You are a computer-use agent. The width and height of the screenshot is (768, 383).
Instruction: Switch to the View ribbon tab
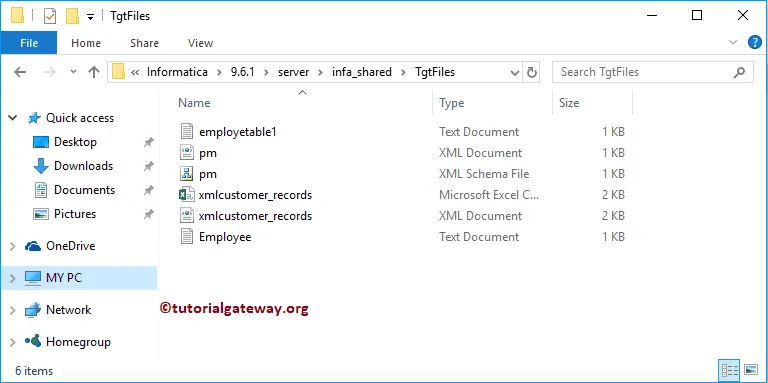[x=200, y=43]
